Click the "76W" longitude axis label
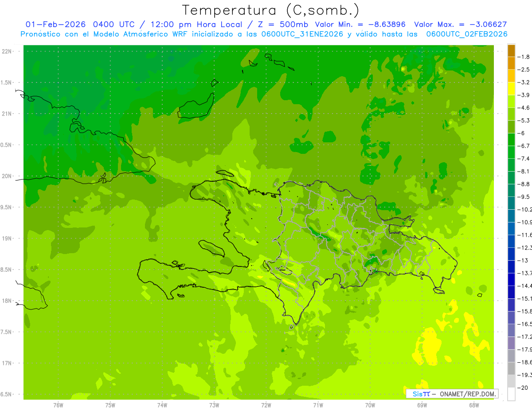Viewport: 532px width, 411px height. pos(58,405)
